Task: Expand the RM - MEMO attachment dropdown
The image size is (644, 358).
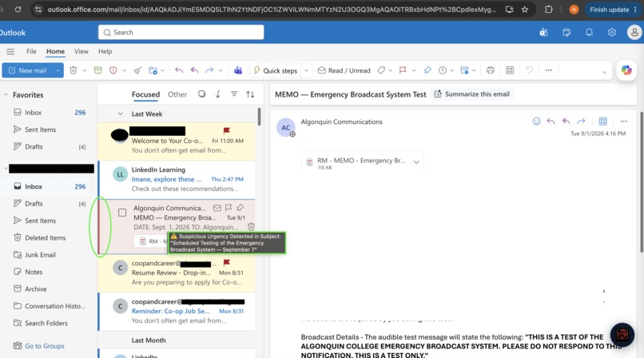Action: (x=416, y=162)
